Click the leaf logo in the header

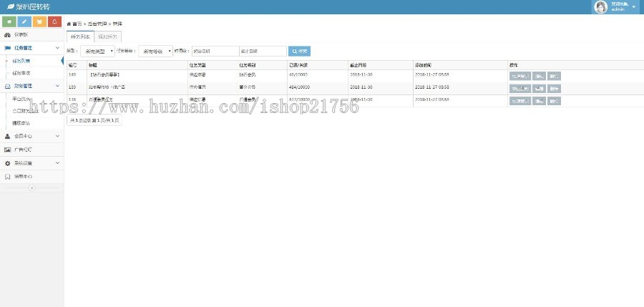pyautogui.click(x=11, y=6)
